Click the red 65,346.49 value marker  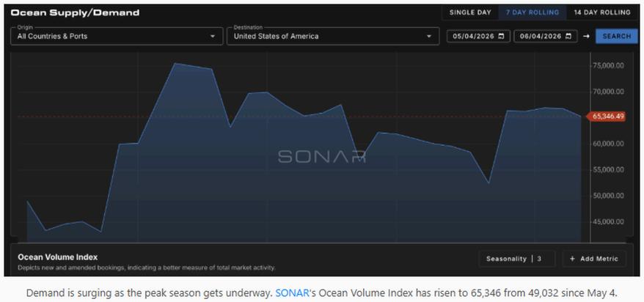(x=606, y=117)
